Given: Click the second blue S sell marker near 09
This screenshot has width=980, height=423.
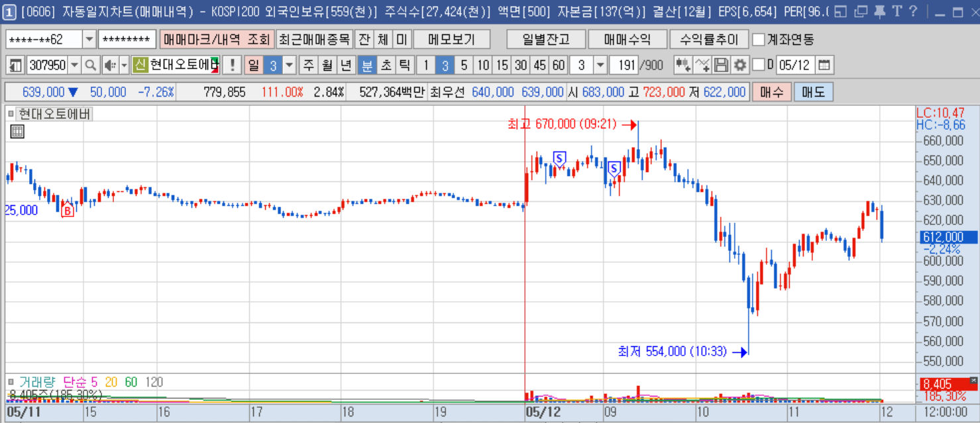Looking at the screenshot, I should click(x=614, y=169).
